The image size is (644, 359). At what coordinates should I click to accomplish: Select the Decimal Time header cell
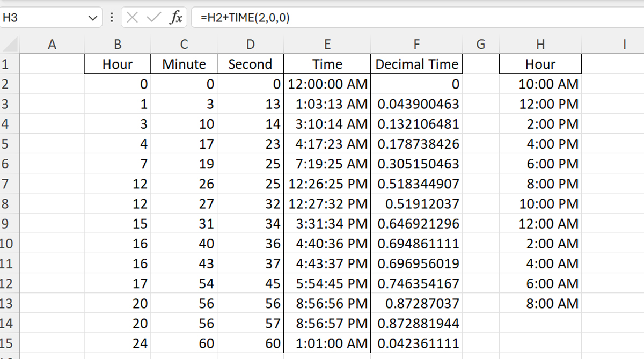(x=417, y=64)
